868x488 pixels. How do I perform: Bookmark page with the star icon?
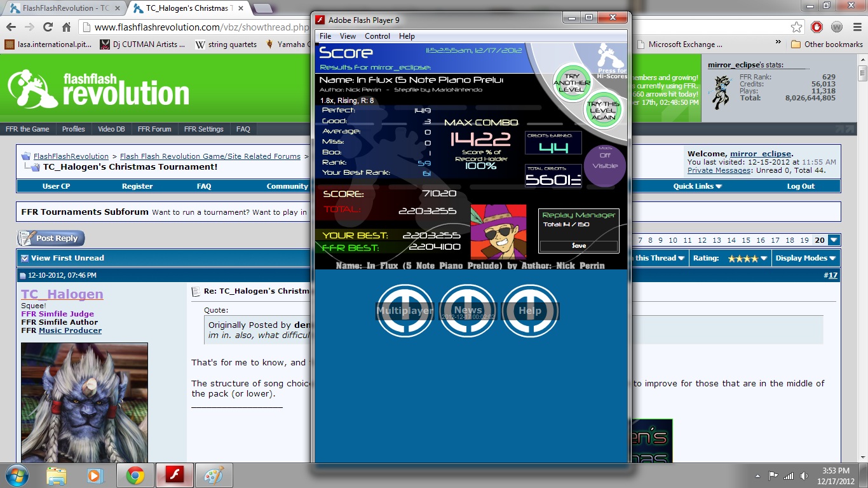pyautogui.click(x=796, y=27)
